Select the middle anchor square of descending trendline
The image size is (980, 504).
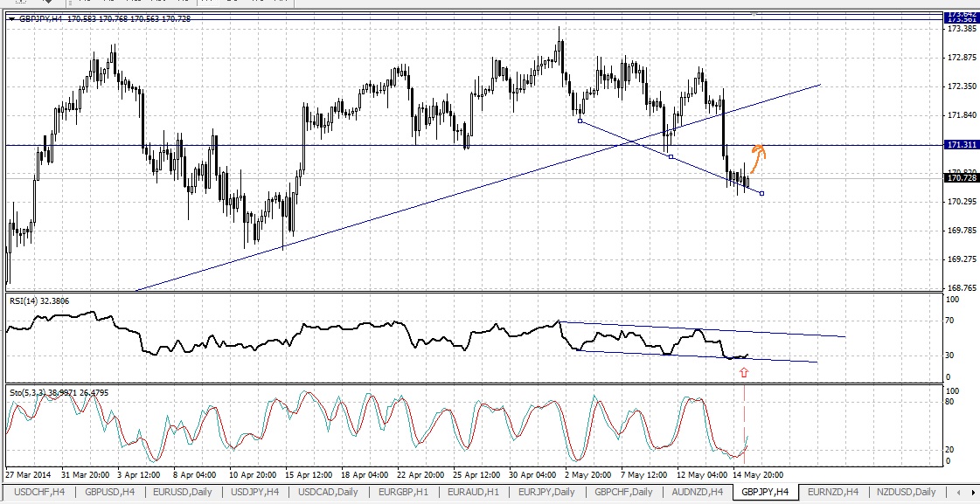pos(671,156)
